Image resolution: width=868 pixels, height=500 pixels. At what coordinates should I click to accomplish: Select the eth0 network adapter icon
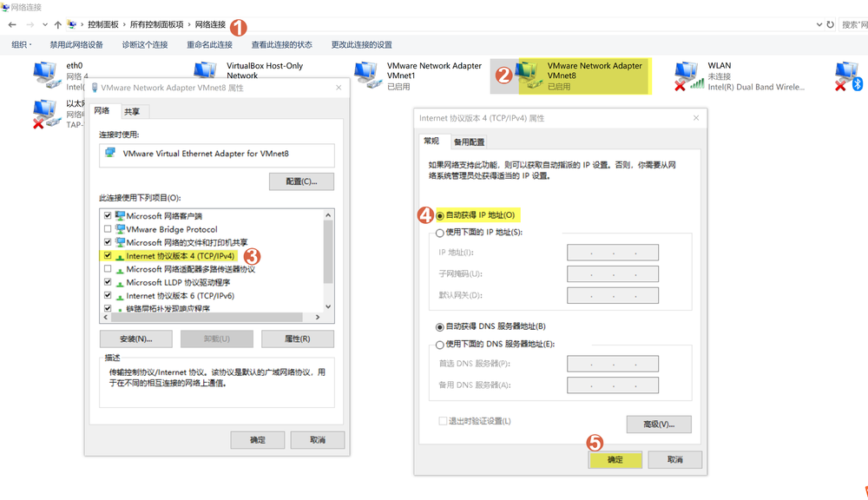point(47,76)
